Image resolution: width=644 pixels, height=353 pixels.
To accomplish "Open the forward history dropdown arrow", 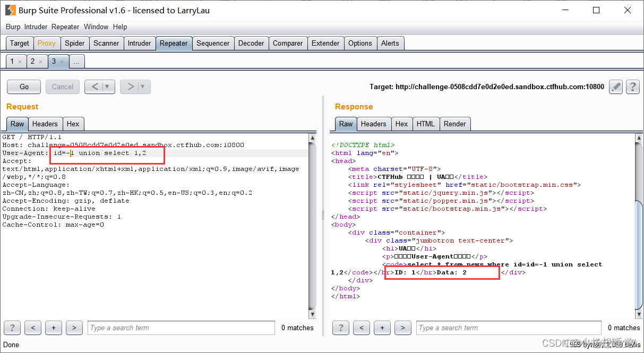I will 144,87.
